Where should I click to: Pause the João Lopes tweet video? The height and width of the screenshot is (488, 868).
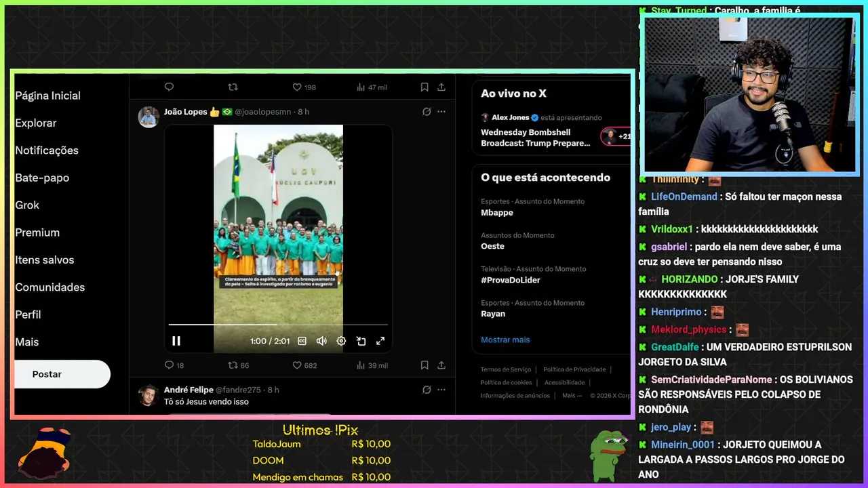point(176,341)
